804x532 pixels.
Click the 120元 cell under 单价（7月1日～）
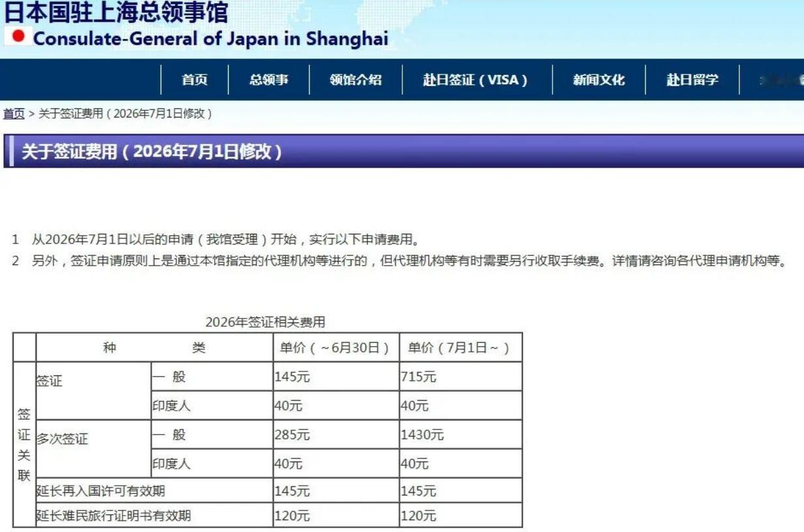point(460,516)
